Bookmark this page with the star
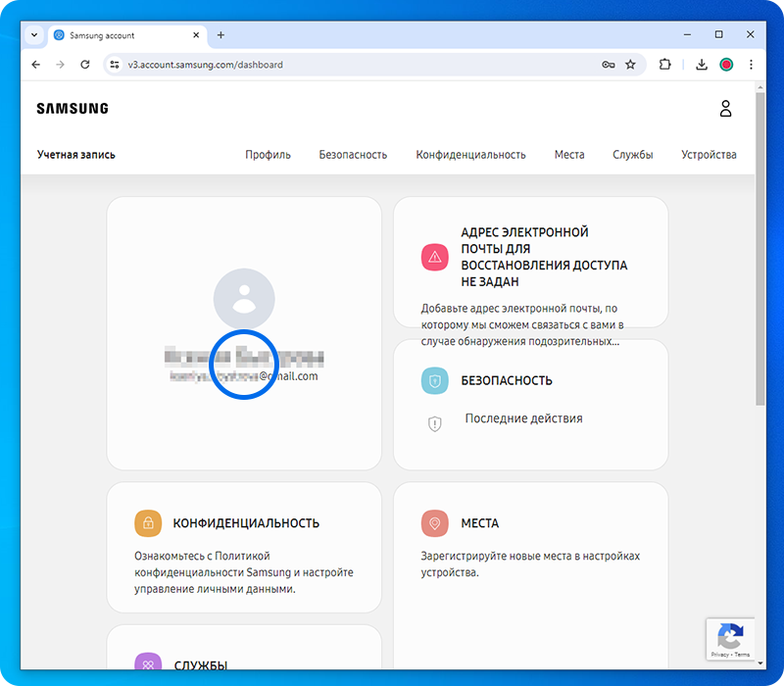 630,65
